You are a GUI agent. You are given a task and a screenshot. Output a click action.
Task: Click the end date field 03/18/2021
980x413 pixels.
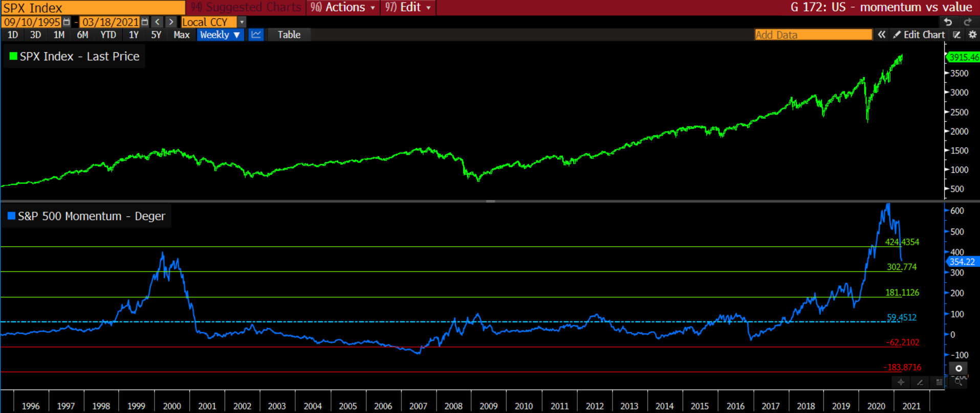[x=110, y=22]
